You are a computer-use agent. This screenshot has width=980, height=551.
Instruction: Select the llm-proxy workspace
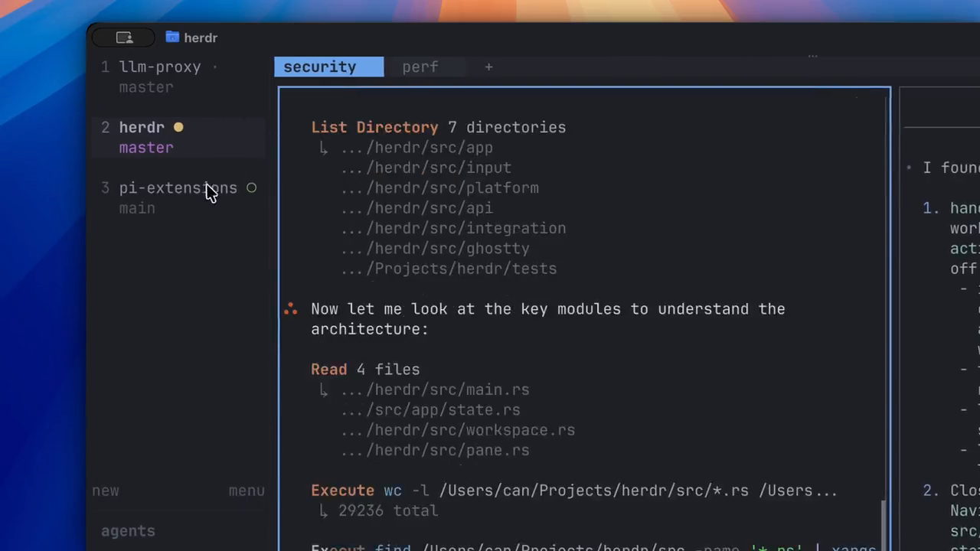(x=178, y=77)
